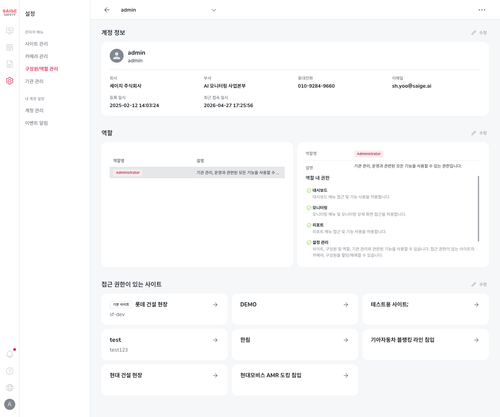Click the 'test123' subtitle text

point(119,350)
